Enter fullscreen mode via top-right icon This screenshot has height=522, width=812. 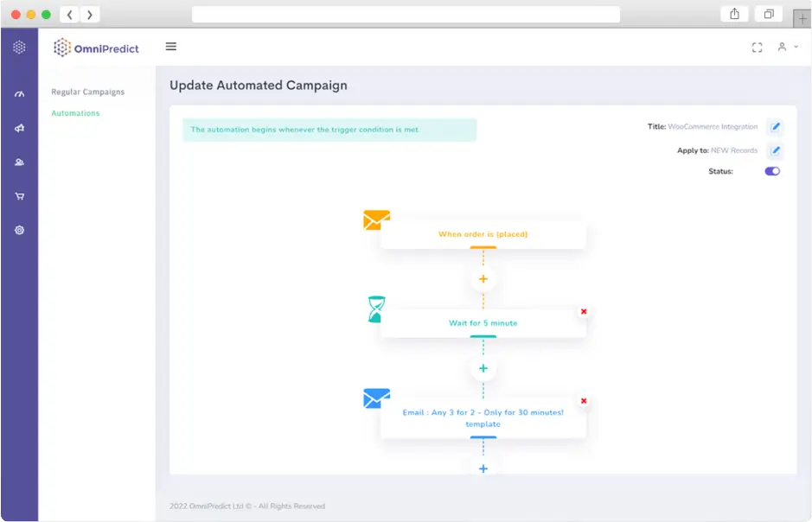[x=758, y=48]
